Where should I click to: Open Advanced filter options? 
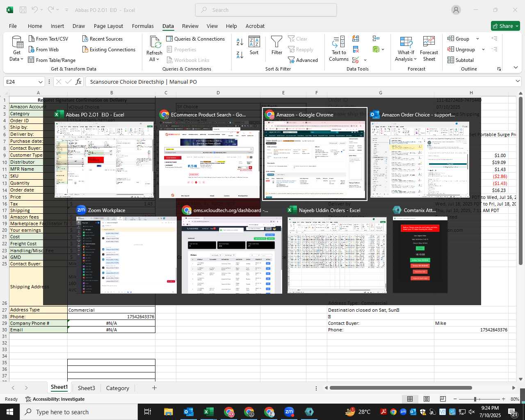pyautogui.click(x=303, y=60)
